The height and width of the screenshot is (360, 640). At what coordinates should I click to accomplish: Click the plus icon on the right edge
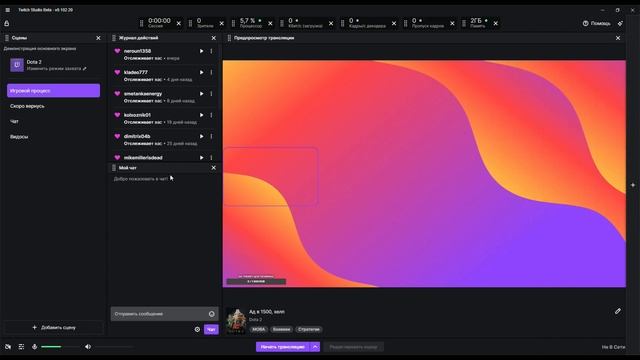[x=633, y=185]
